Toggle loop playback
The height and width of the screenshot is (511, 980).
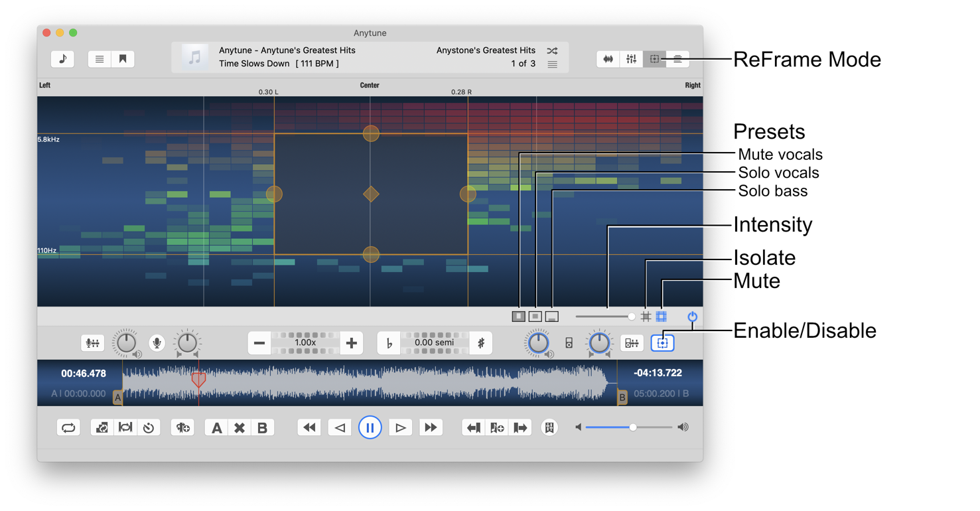(x=68, y=428)
